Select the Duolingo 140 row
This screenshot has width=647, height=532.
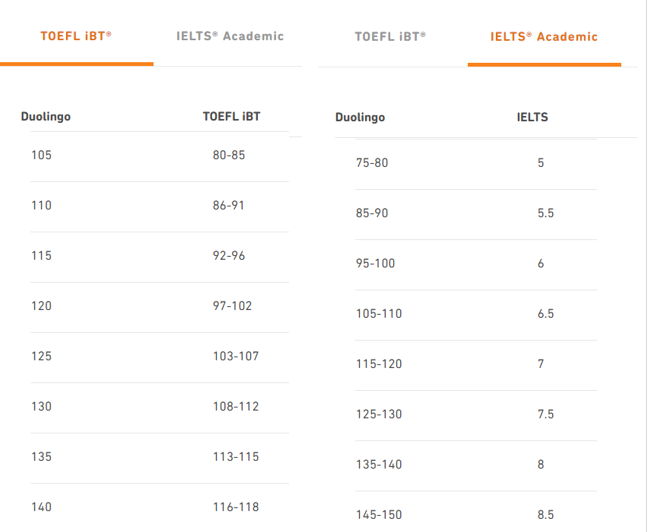(159, 507)
